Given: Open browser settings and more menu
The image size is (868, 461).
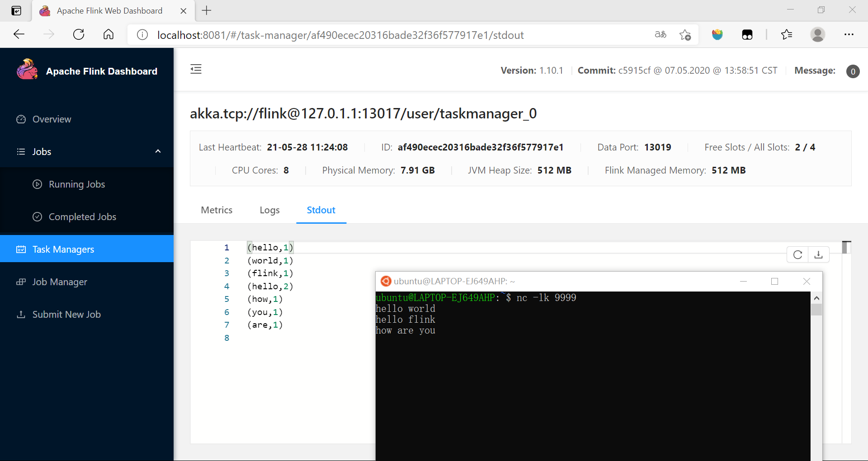Looking at the screenshot, I should (x=849, y=34).
